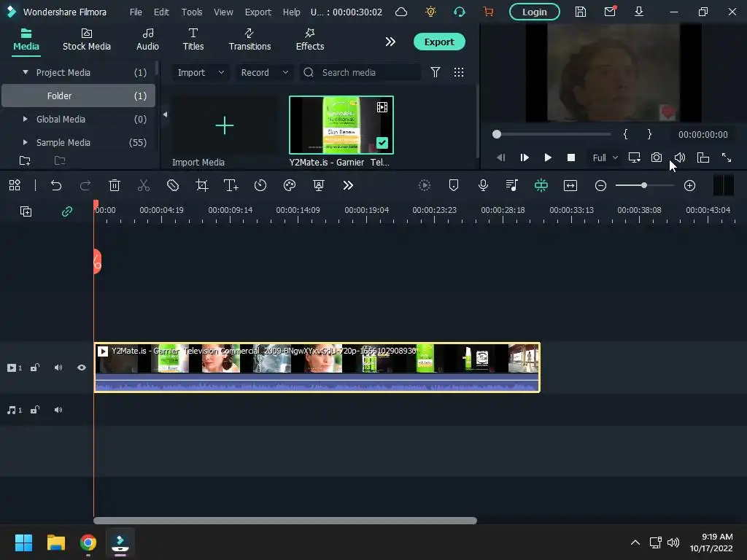Click the Delete trash icon
This screenshot has height=560, width=747.
115,185
